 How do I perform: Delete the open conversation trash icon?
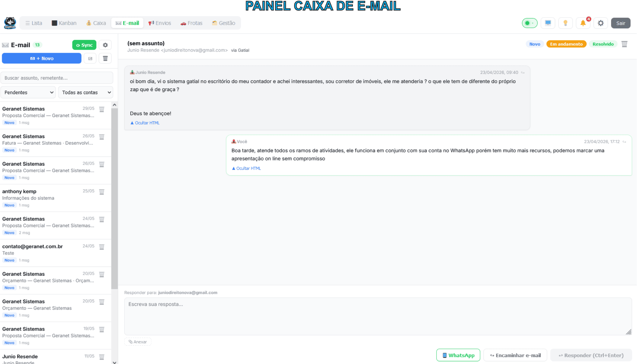625,44
